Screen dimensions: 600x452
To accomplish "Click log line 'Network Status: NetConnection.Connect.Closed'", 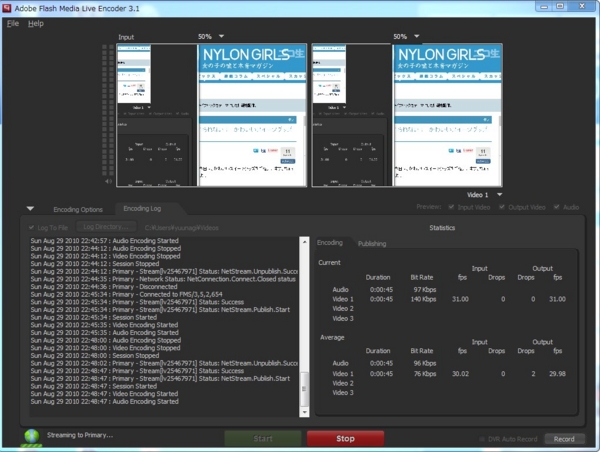I will click(x=163, y=279).
